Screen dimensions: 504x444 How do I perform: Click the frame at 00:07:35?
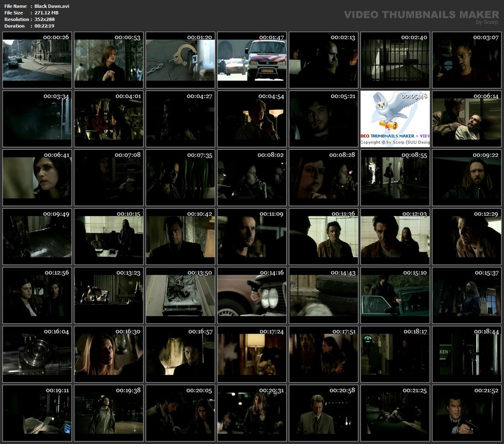tap(180, 178)
